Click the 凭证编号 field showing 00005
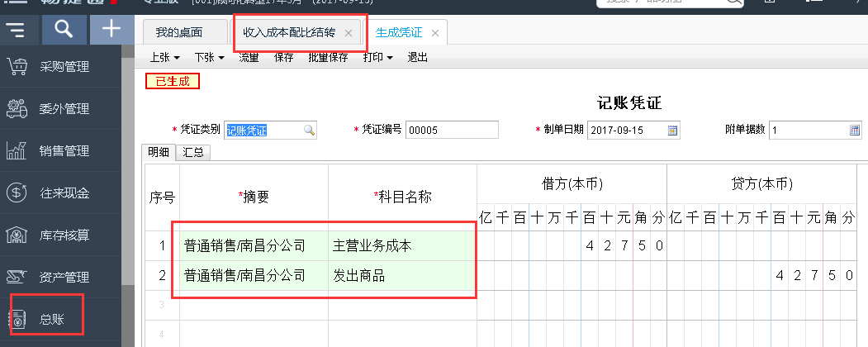 (452, 131)
